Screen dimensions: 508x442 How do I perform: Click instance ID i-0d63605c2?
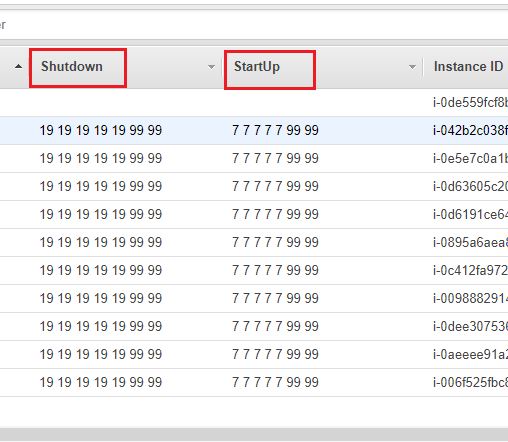[x=470, y=186]
